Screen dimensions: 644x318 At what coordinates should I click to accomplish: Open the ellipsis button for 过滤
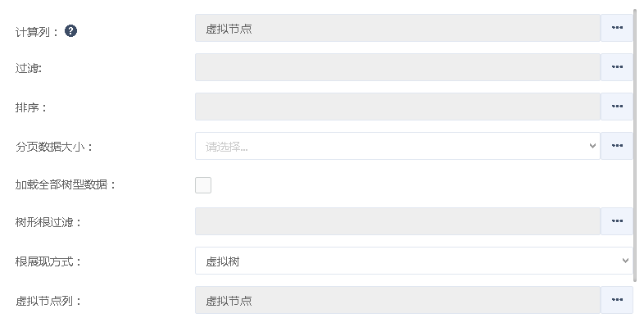coord(617,67)
